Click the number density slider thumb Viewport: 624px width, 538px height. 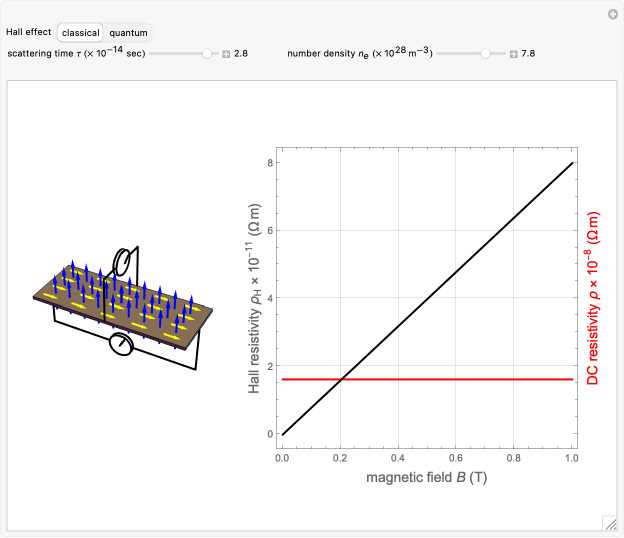486,53
